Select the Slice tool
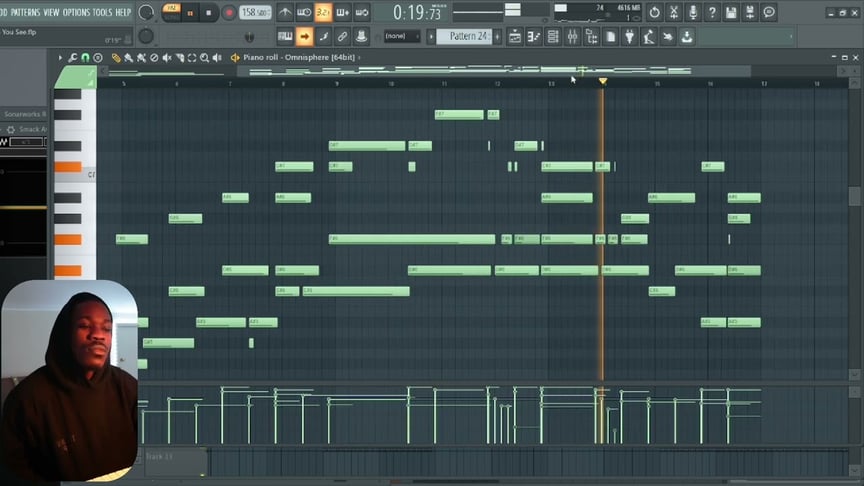Image resolution: width=864 pixels, height=486 pixels. (x=180, y=57)
